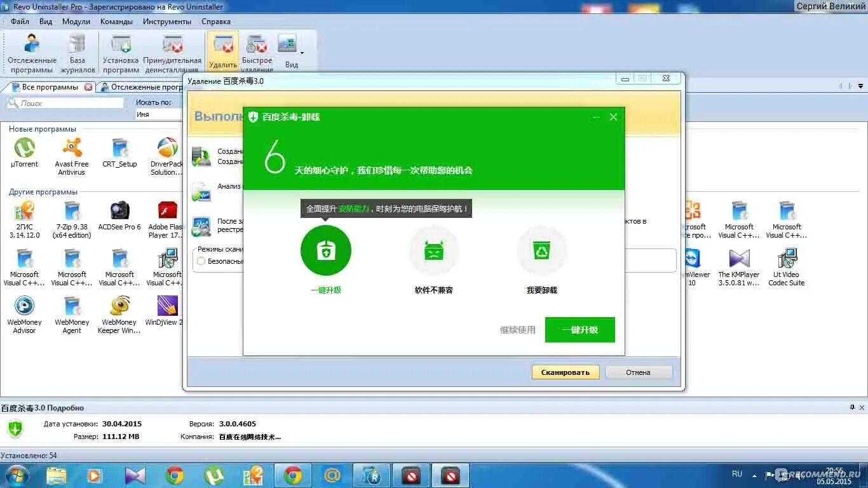Close the Подробно details panel

tap(862, 407)
